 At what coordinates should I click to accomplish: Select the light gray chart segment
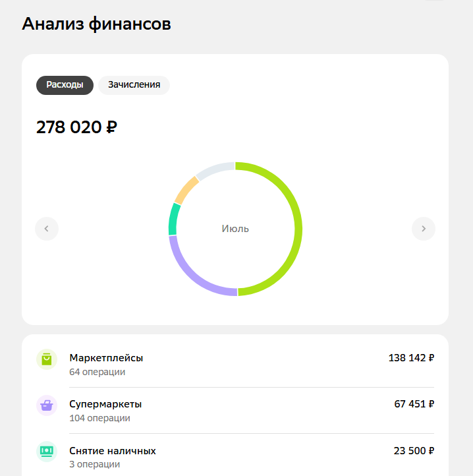tap(214, 170)
